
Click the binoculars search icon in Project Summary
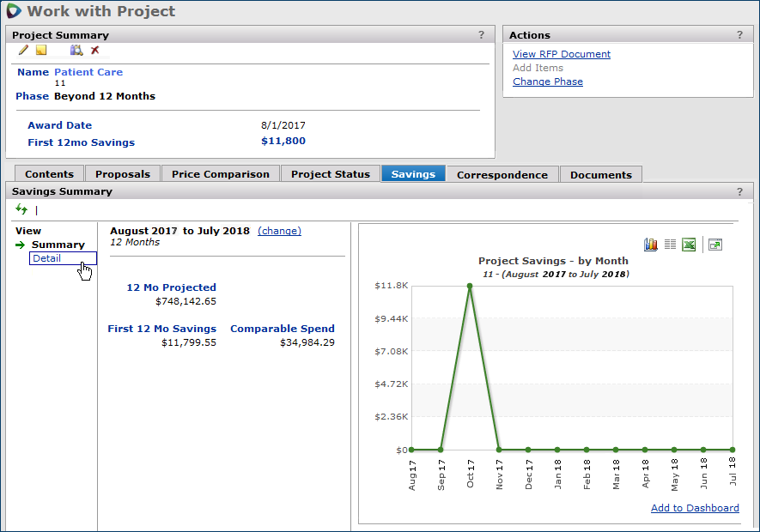(76, 51)
